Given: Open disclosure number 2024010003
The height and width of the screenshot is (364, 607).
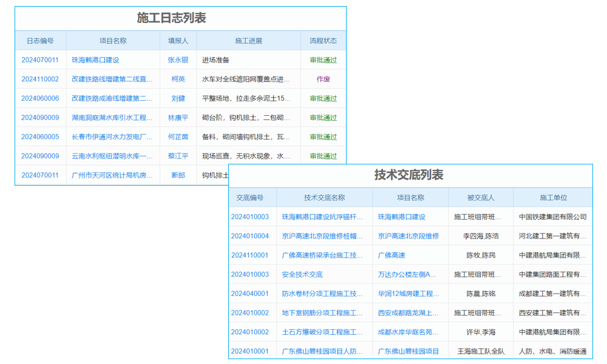Looking at the screenshot, I should [x=251, y=216].
